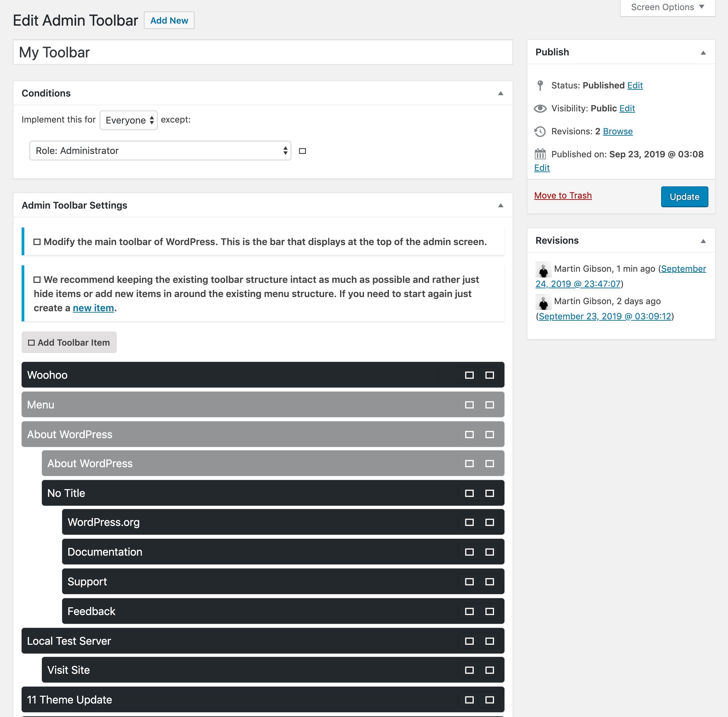The width and height of the screenshot is (728, 717).
Task: Click the visibility eye icon
Action: pos(540,108)
